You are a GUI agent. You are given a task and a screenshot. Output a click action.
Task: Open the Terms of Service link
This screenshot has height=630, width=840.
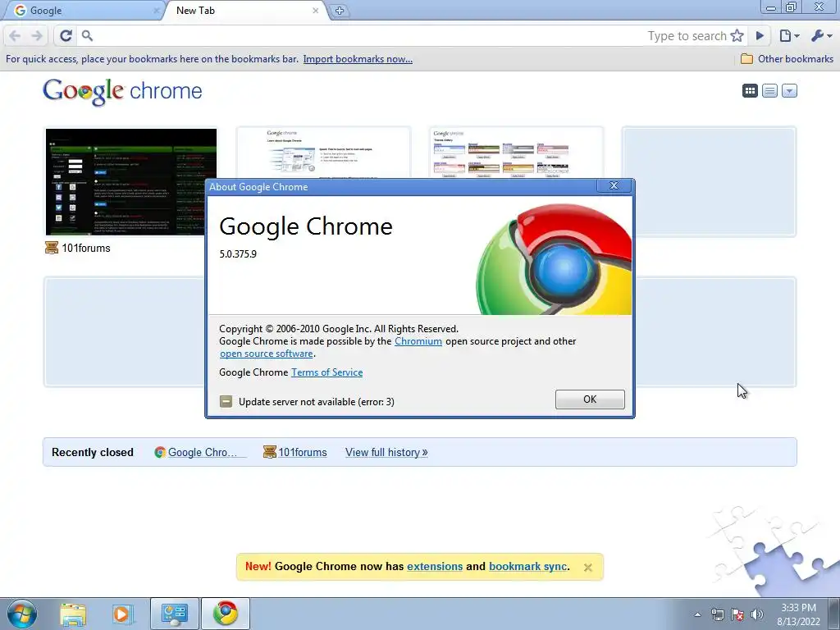[326, 372]
